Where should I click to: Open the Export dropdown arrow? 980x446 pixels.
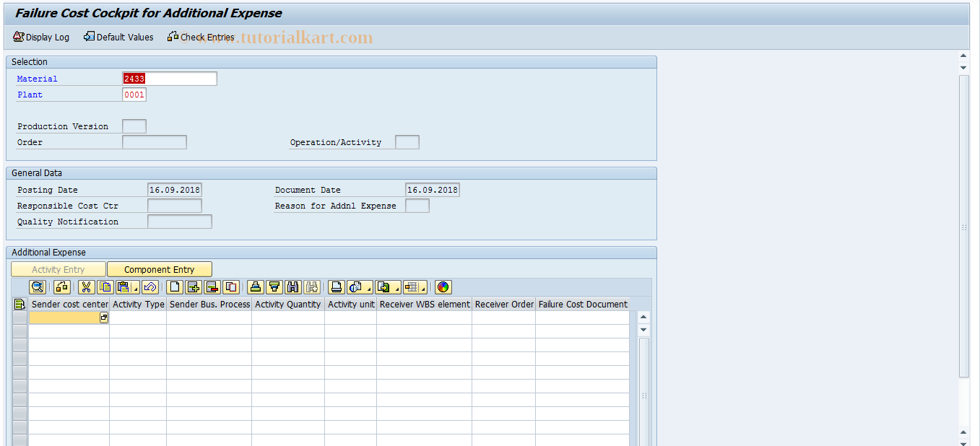click(x=397, y=289)
